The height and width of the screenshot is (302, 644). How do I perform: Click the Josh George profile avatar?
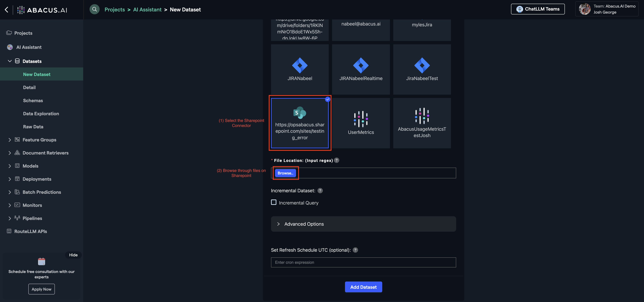(585, 9)
